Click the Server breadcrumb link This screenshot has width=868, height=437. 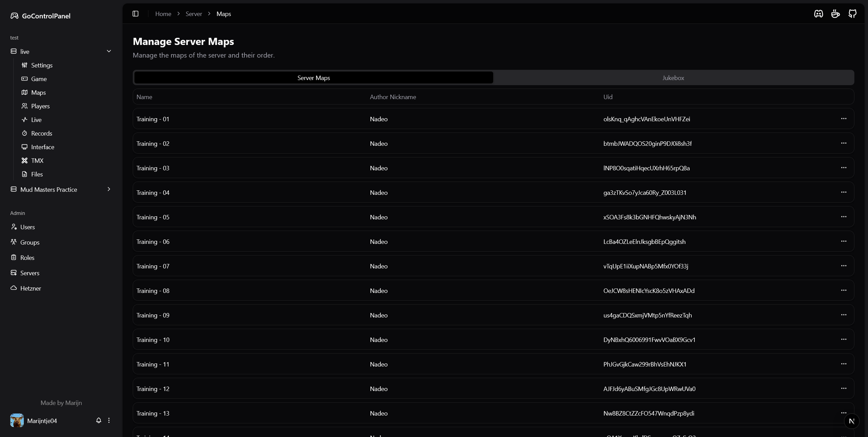[x=194, y=14]
